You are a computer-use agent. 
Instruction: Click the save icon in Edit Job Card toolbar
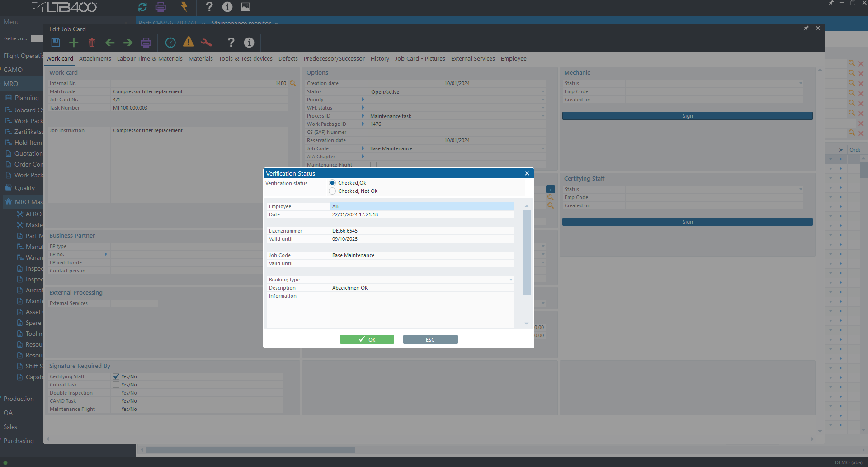(56, 43)
